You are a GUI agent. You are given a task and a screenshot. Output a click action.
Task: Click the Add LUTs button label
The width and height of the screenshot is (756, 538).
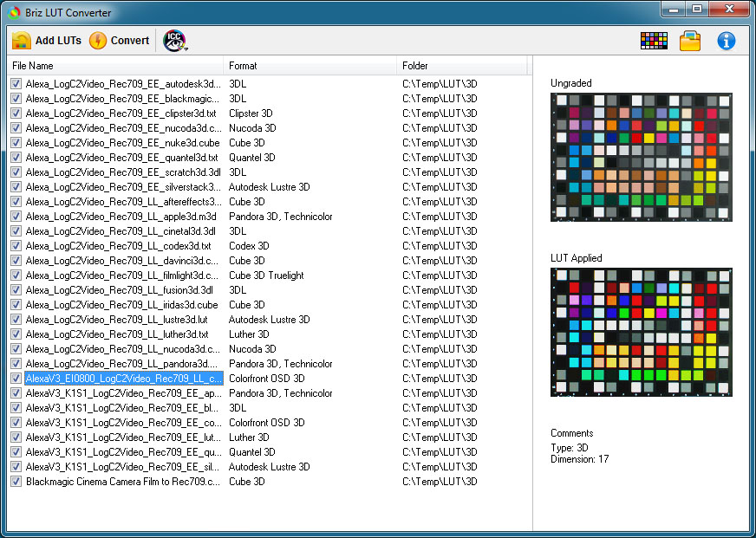(58, 41)
